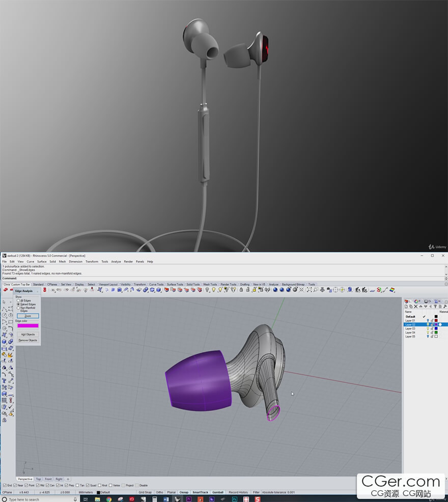448x502 pixels.
Task: Open the layer tools wrench icon
Action: 445,306
